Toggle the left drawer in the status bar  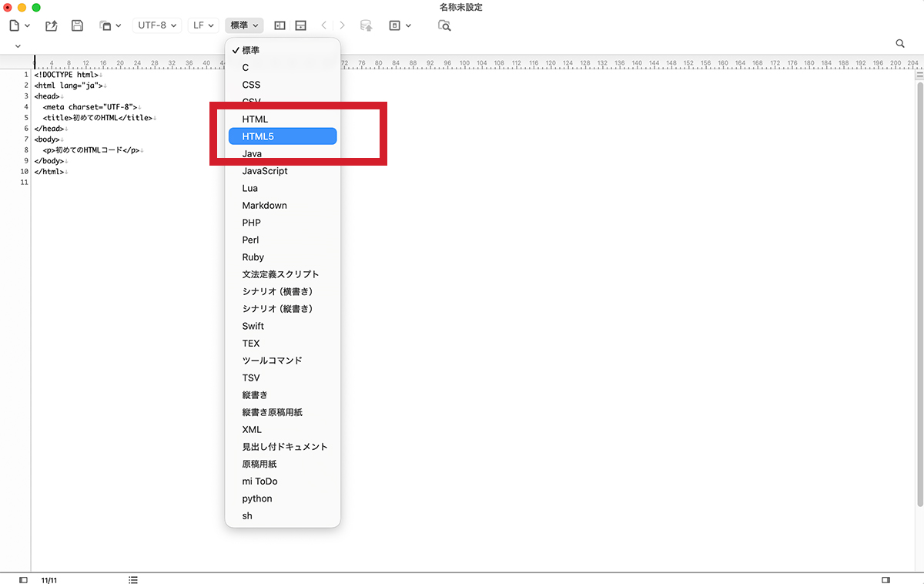point(22,579)
